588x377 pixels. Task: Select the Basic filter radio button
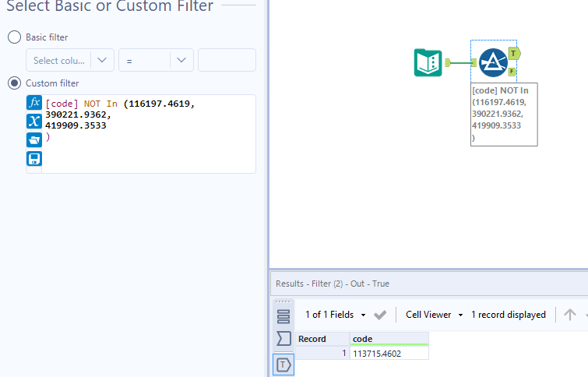[14, 37]
